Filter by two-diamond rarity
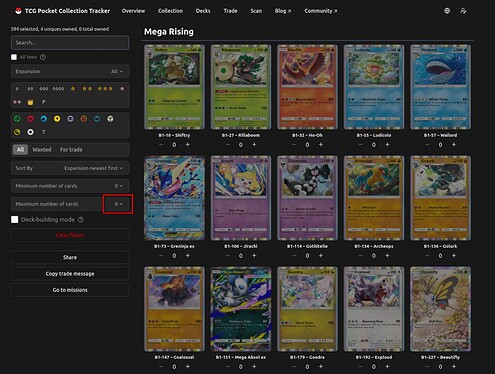495x374 pixels. pos(30,89)
